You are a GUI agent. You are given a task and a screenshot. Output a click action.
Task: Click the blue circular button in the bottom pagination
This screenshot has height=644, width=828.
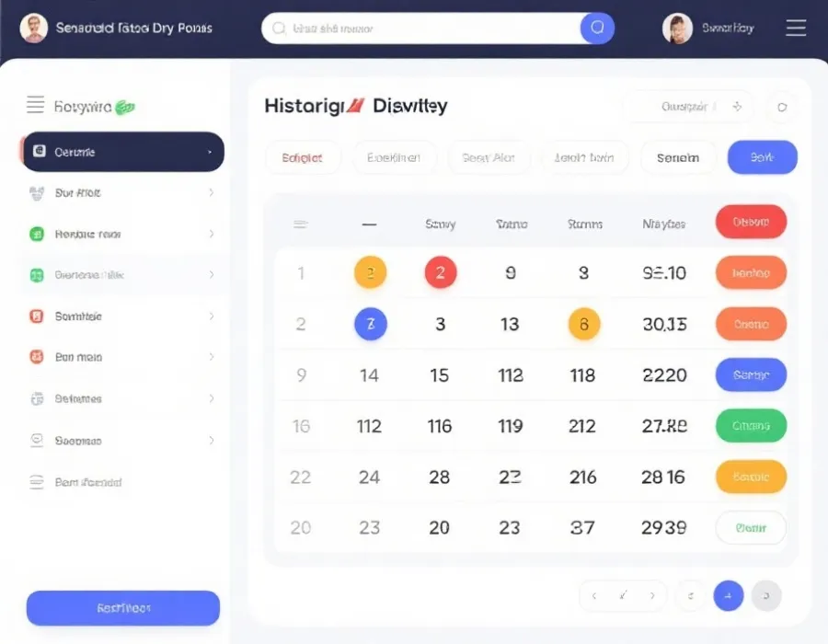(728, 595)
